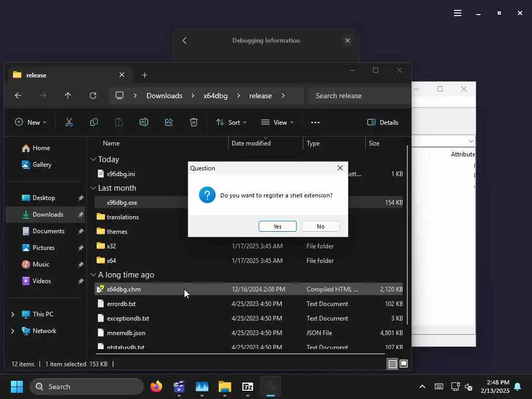532x399 pixels.
Task: Open Firefox from the taskbar
Action: pos(156,387)
